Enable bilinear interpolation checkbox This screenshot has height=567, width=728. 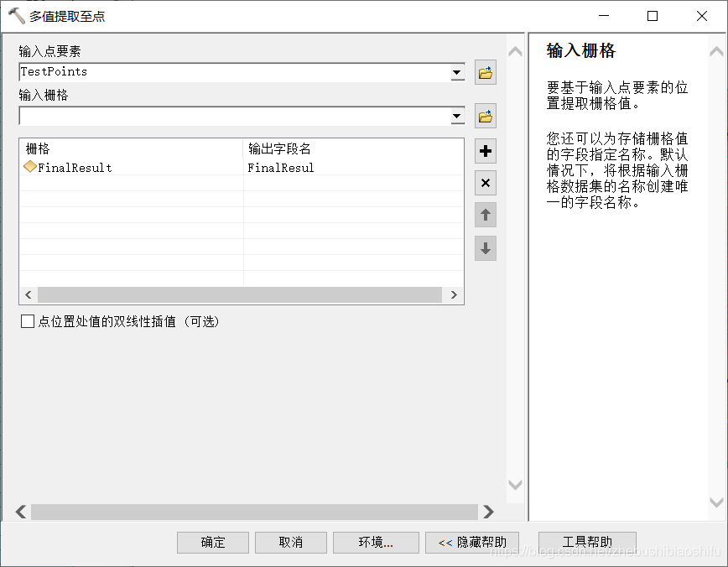pos(28,321)
